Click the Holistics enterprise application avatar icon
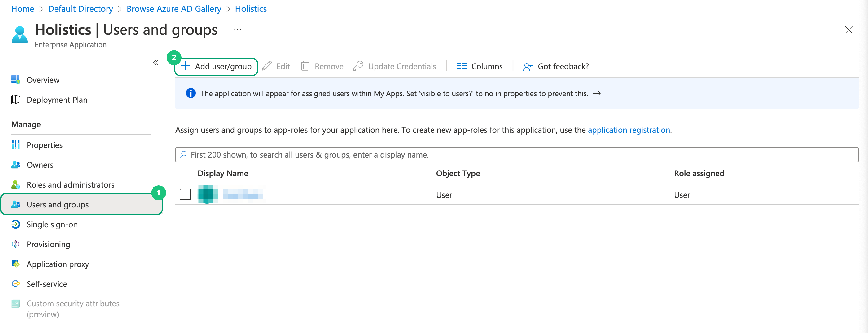The height and width of the screenshot is (333, 868). click(20, 35)
